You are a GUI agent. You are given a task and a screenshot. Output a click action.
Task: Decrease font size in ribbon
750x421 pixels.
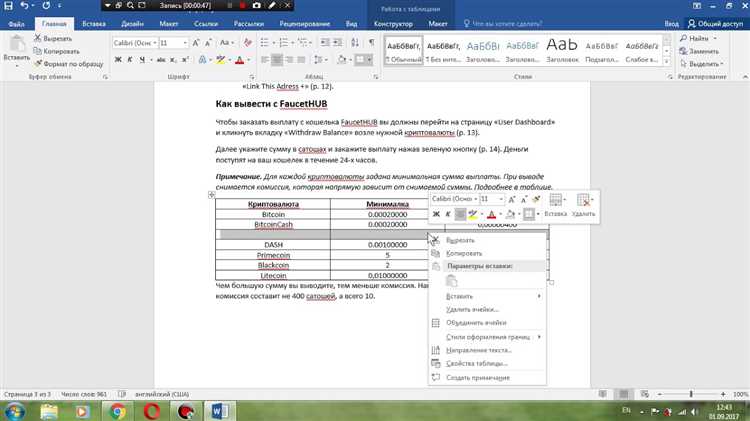click(208, 43)
